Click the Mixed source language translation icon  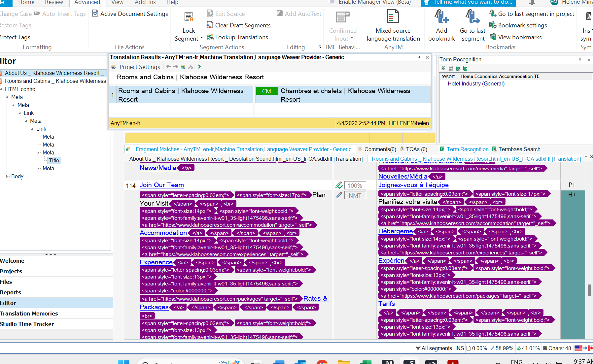[x=393, y=17]
